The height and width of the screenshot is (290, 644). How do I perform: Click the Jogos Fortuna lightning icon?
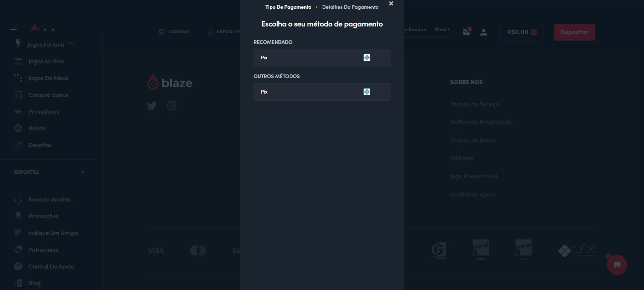(18, 43)
